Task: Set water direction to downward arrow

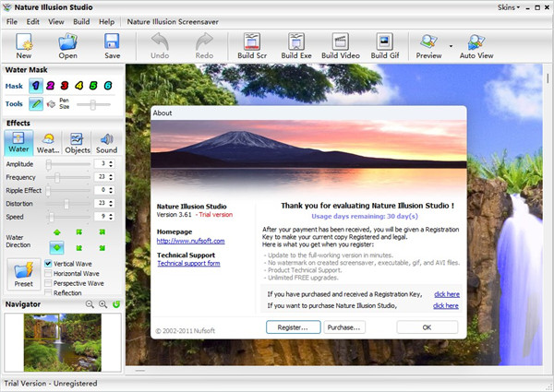Action: click(57, 247)
